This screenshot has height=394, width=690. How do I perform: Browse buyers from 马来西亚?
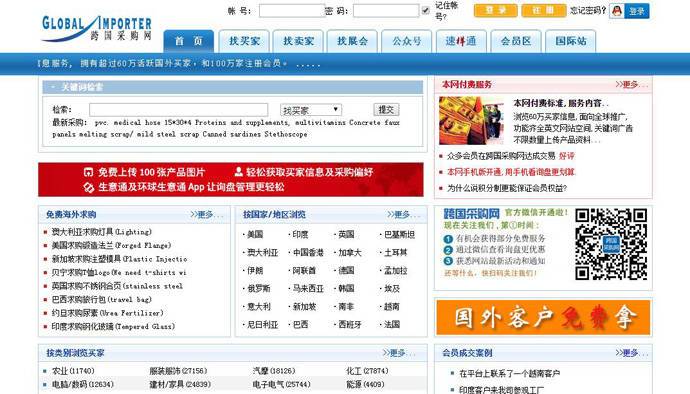pyautogui.click(x=308, y=289)
